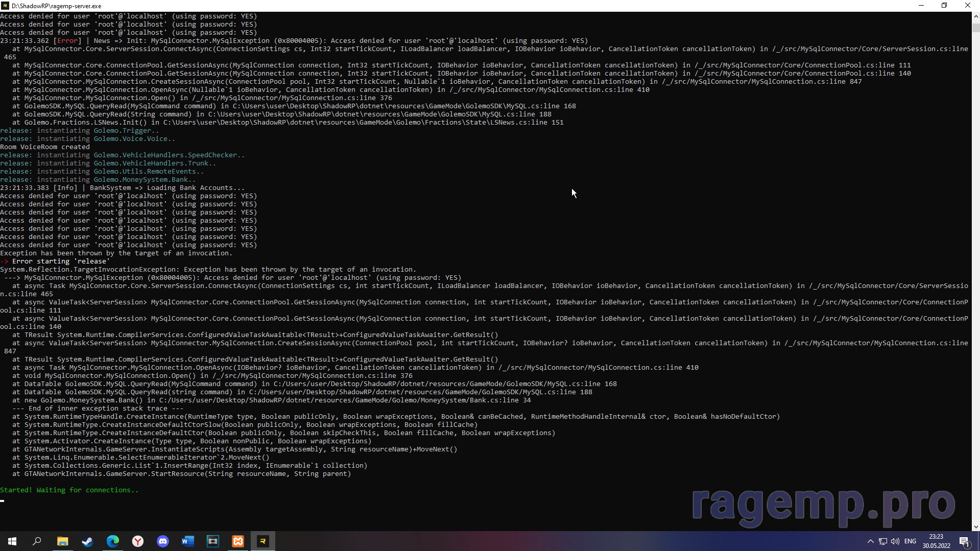Switch to XAMPP control panel
The height and width of the screenshot is (551, 980).
click(x=238, y=541)
